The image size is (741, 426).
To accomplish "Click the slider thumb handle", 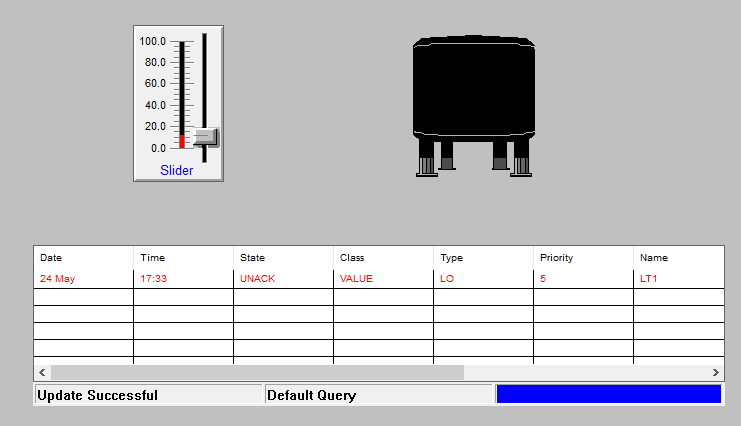I will coord(206,138).
